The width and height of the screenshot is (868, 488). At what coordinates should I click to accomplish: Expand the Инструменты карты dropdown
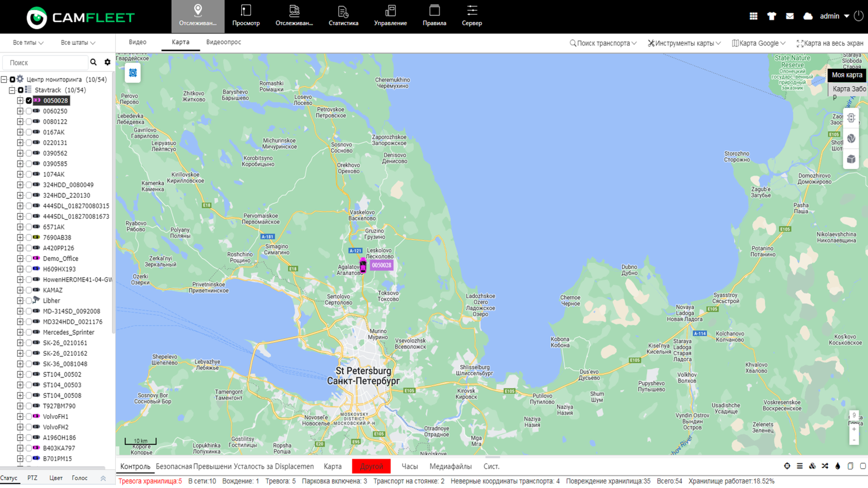pos(684,43)
